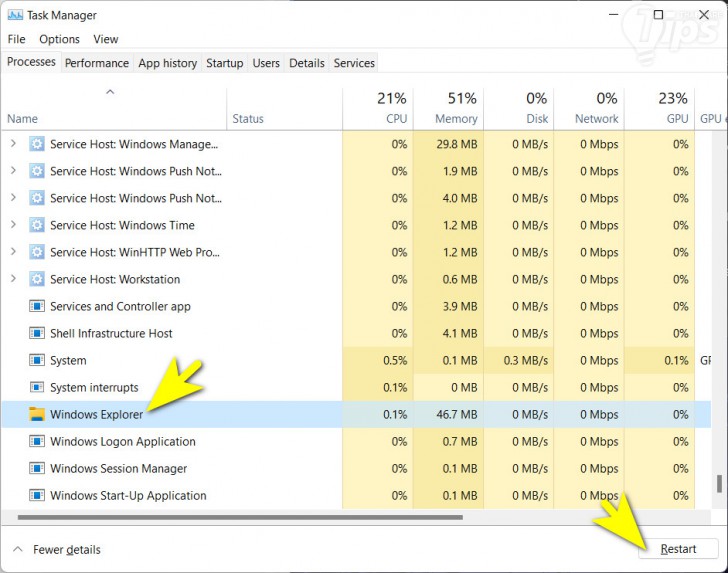
Task: Switch to the Users tab
Action: 266,63
